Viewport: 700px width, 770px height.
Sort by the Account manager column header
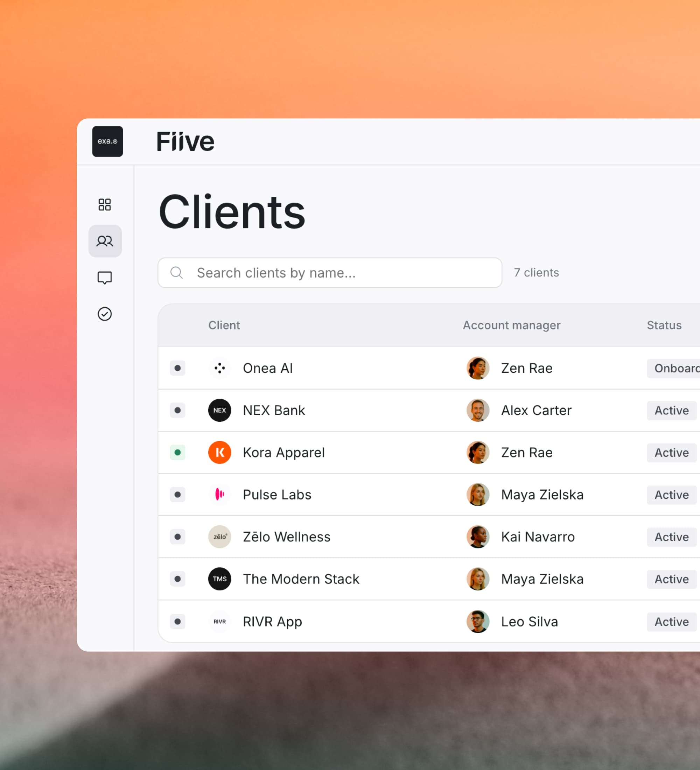tap(511, 325)
